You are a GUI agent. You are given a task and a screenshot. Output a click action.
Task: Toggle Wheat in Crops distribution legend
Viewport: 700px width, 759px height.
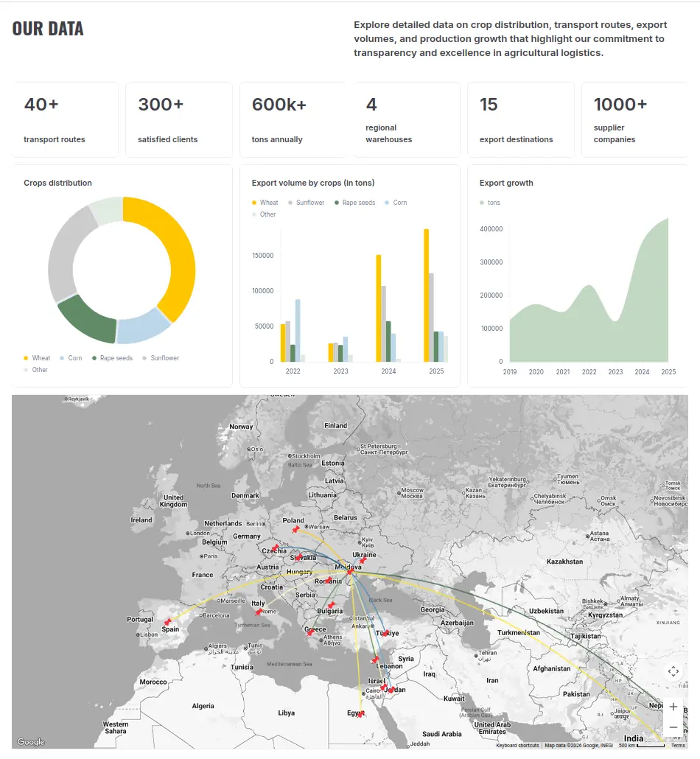37,358
